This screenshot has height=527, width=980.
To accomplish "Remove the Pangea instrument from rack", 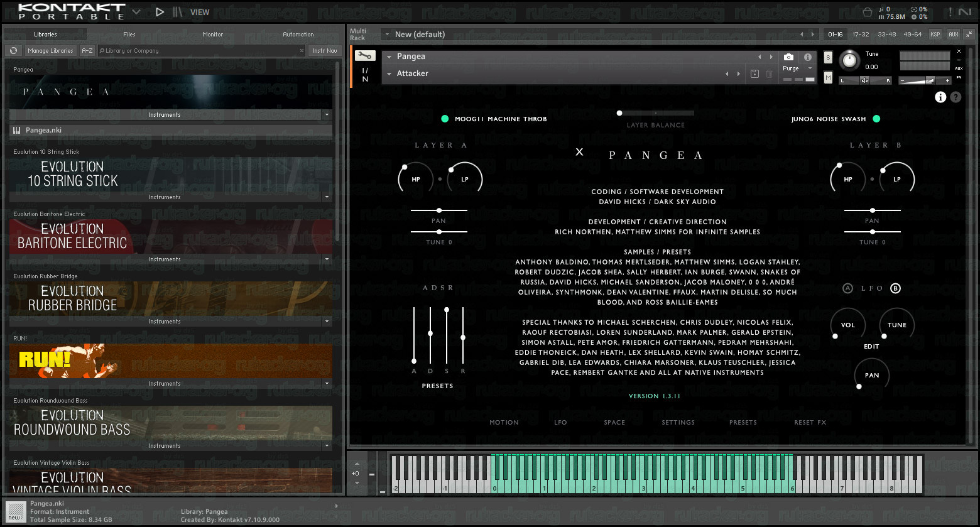I will click(959, 52).
